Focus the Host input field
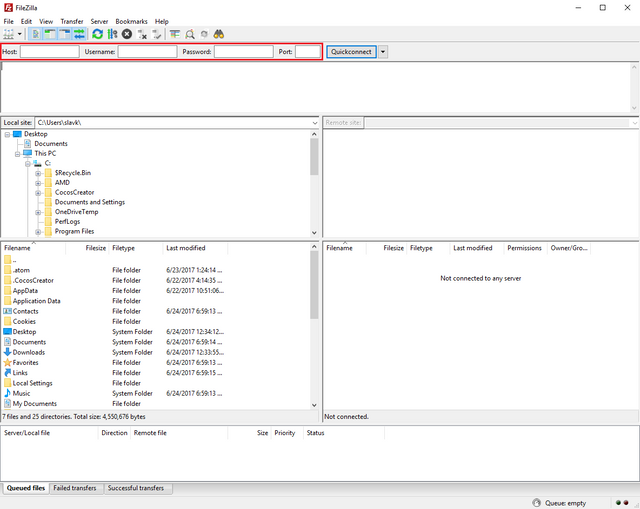The height and width of the screenshot is (509, 640). click(50, 52)
